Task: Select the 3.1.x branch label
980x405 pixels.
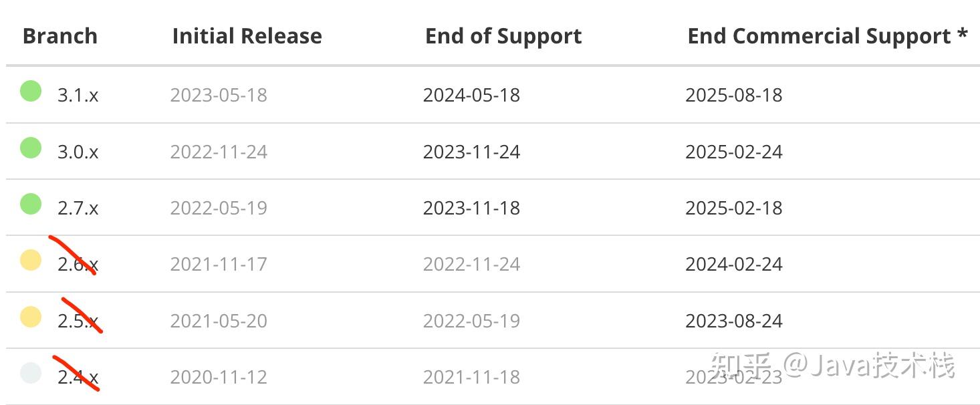Action: pyautogui.click(x=78, y=96)
